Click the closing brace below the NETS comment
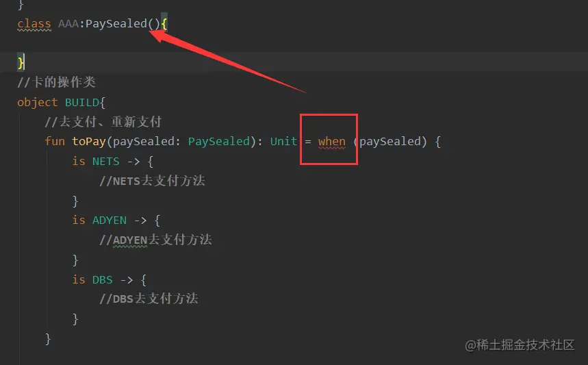 click(x=75, y=201)
